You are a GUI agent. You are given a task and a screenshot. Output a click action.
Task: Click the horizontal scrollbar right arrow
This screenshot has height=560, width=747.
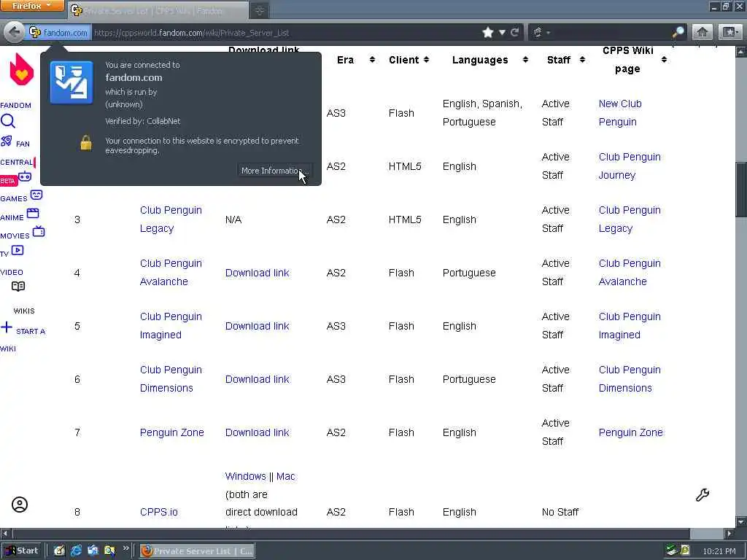tap(730, 533)
